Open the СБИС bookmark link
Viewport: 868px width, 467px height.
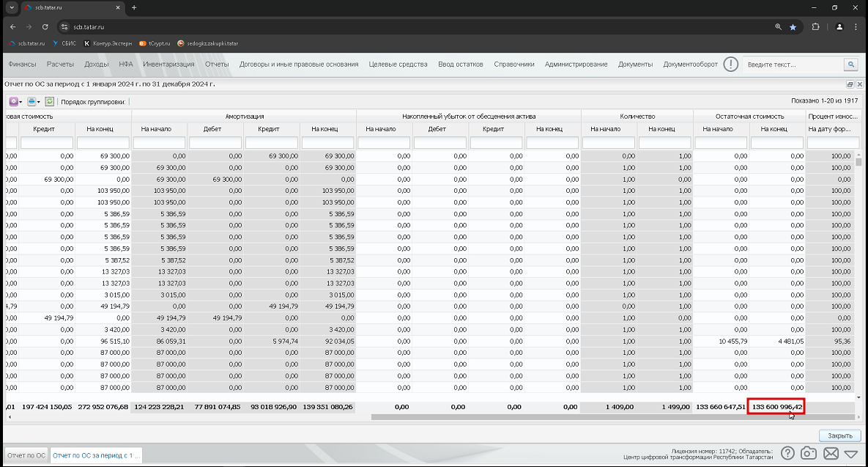point(64,43)
